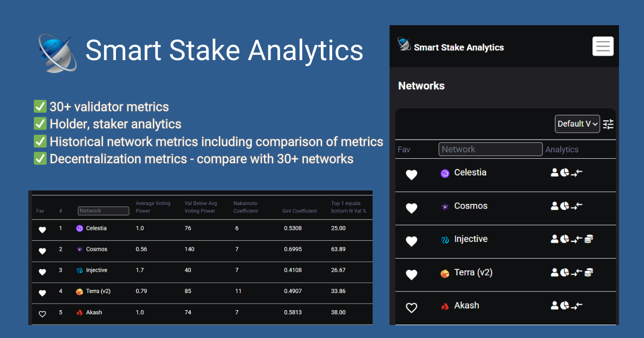Toggle the heart next to Terra (v2)
Screen dimensions: 644x338
click(x=411, y=274)
